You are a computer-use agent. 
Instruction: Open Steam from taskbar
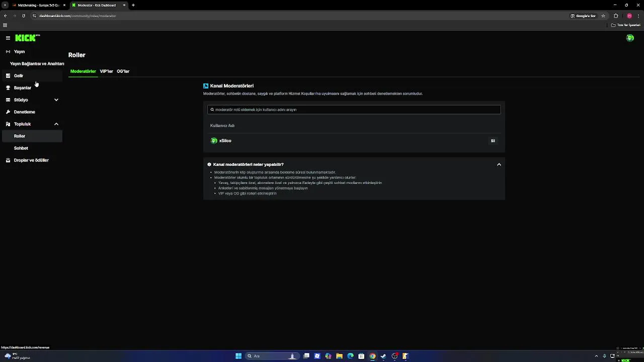pos(383,356)
